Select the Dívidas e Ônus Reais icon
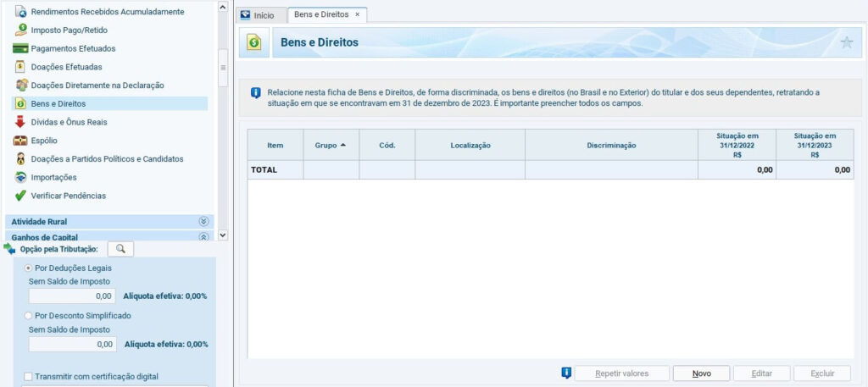Image resolution: width=868 pixels, height=387 pixels. click(x=21, y=122)
